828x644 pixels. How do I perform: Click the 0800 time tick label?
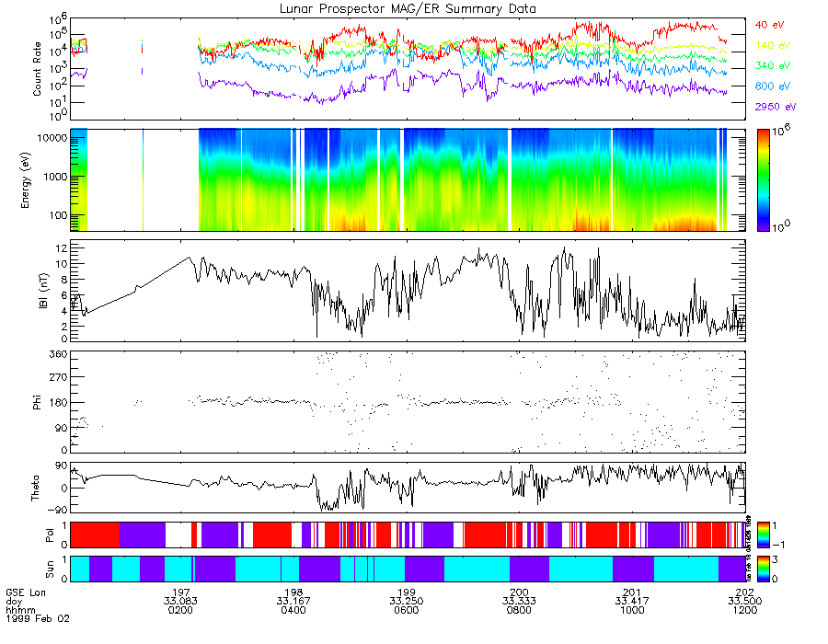(519, 610)
